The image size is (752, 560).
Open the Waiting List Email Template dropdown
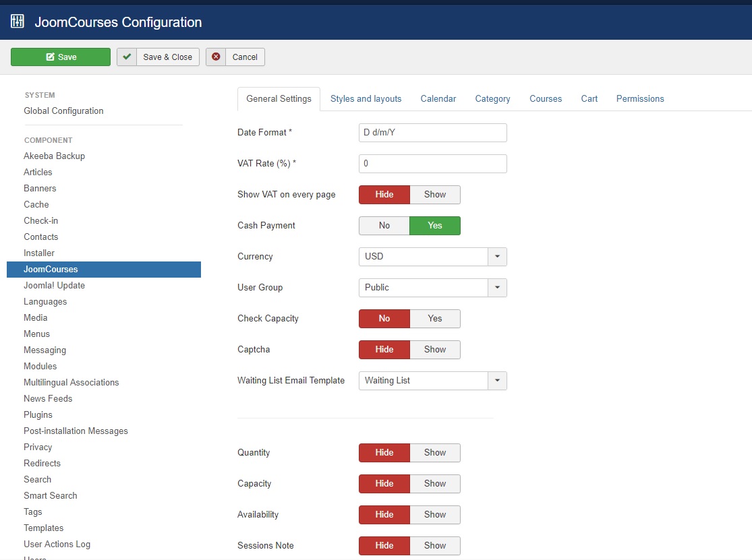(x=497, y=380)
